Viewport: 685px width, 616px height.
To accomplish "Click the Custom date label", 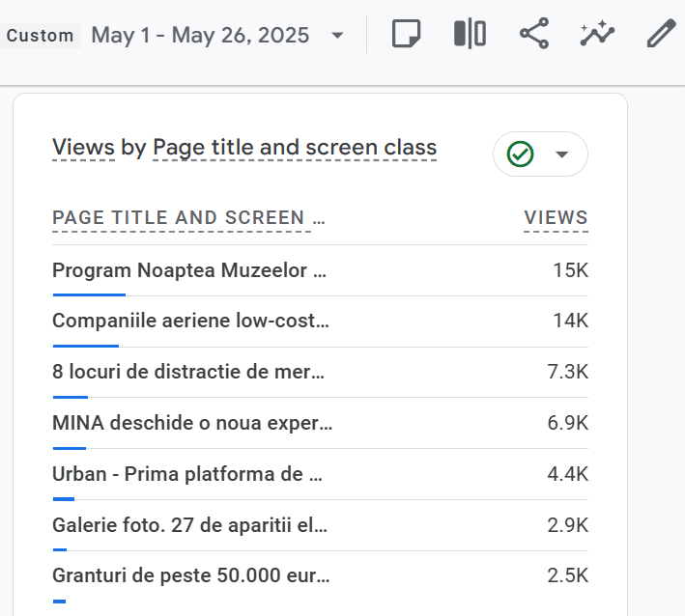I will (x=40, y=36).
